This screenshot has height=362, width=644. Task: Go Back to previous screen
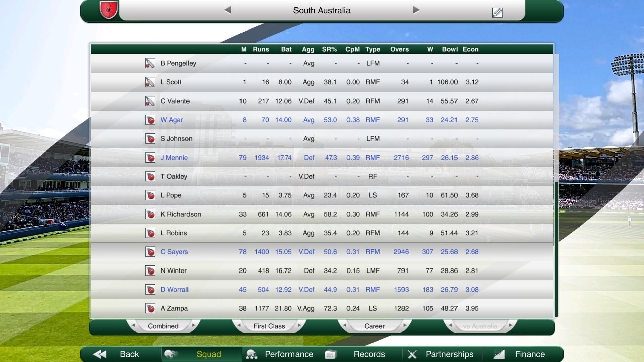click(x=121, y=354)
